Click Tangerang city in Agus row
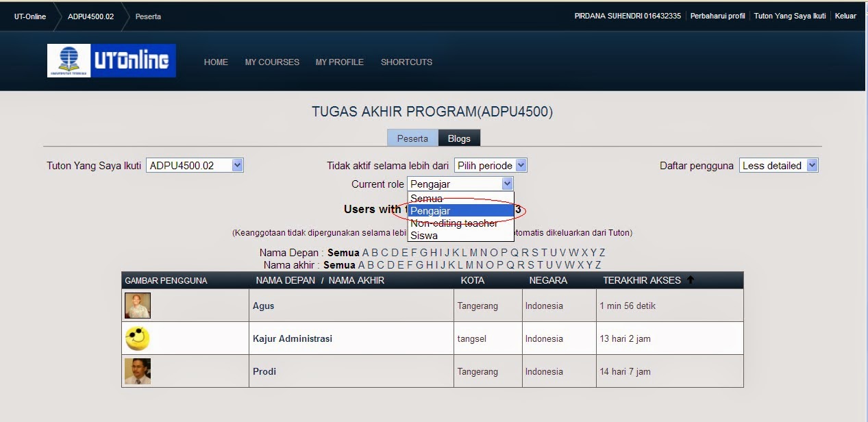868x422 pixels. click(478, 306)
